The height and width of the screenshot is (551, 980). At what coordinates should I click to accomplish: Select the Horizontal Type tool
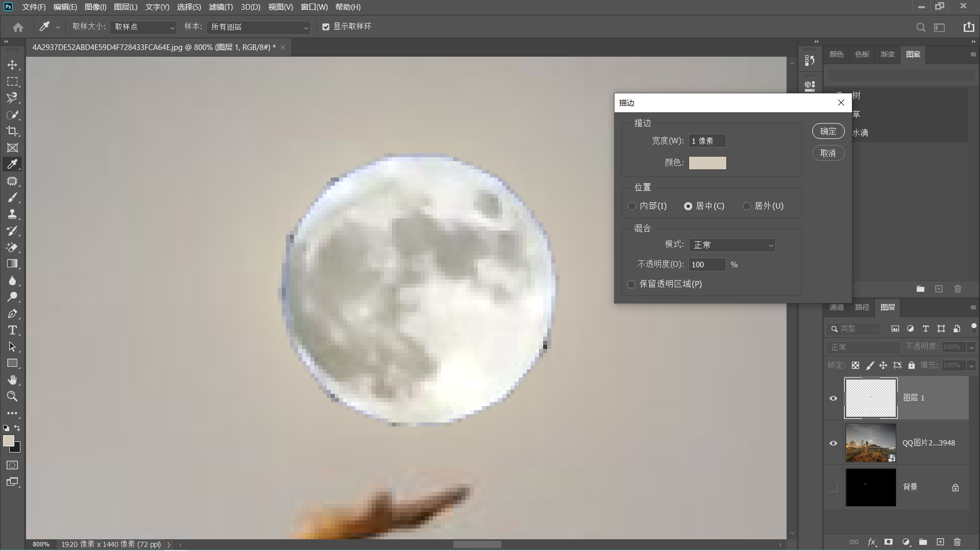(x=12, y=330)
